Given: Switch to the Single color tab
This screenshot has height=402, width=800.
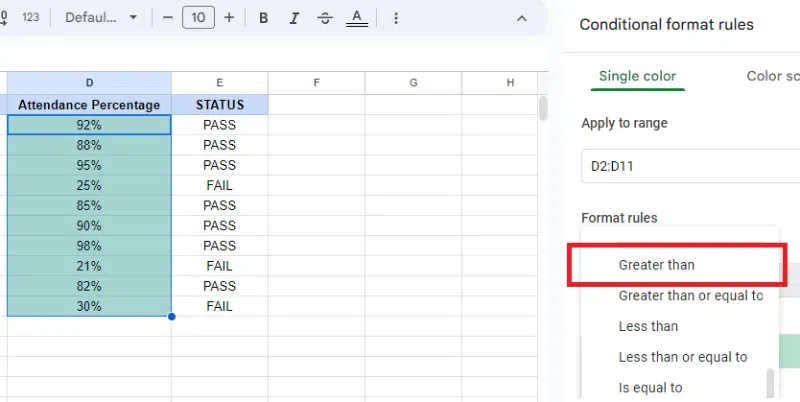Looking at the screenshot, I should pyautogui.click(x=637, y=76).
